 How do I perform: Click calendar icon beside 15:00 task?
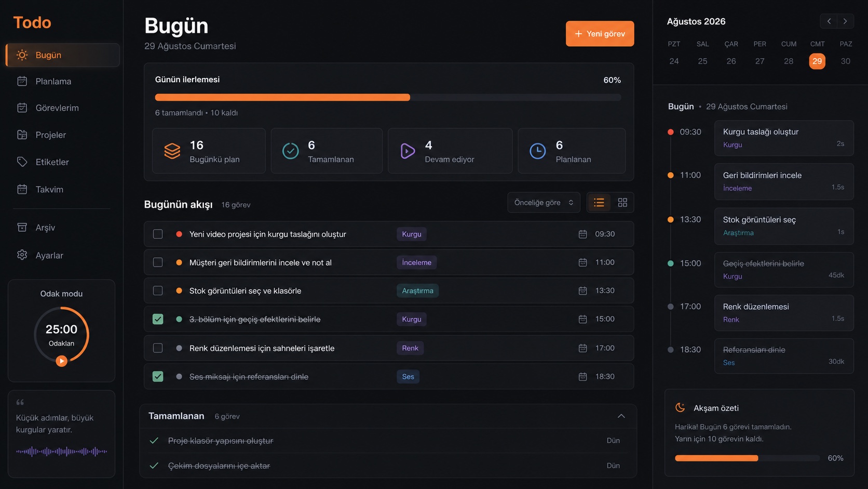(582, 319)
